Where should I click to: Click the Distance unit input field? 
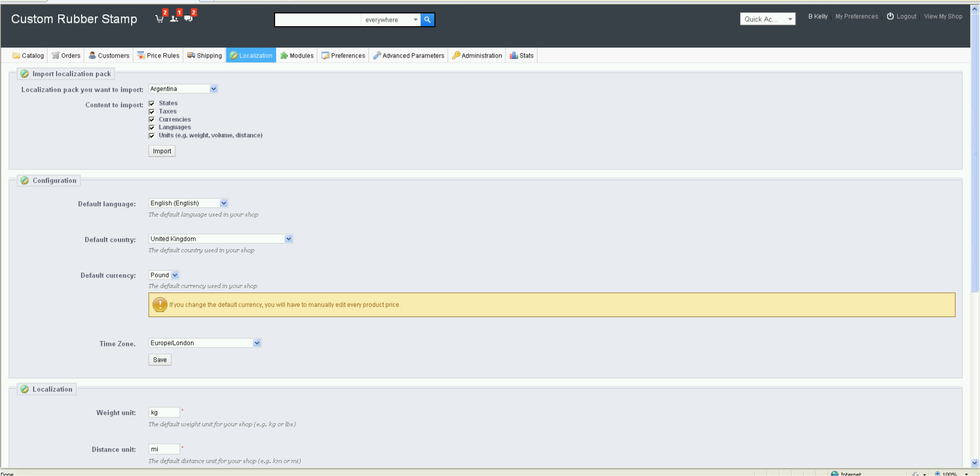[164, 449]
